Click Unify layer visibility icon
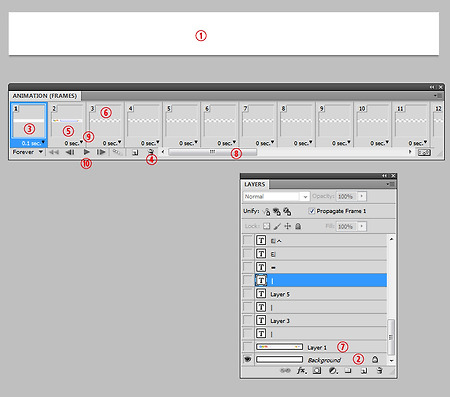Screen dimensions: 450x397 [x=277, y=211]
